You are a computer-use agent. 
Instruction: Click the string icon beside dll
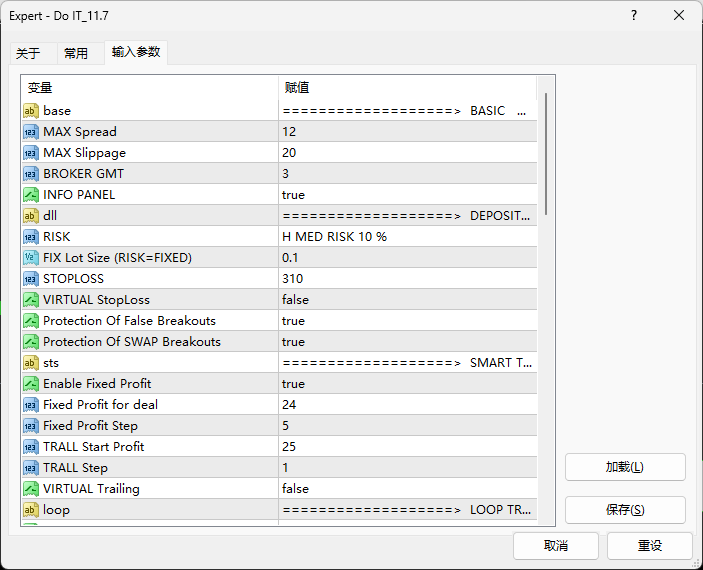(30, 216)
